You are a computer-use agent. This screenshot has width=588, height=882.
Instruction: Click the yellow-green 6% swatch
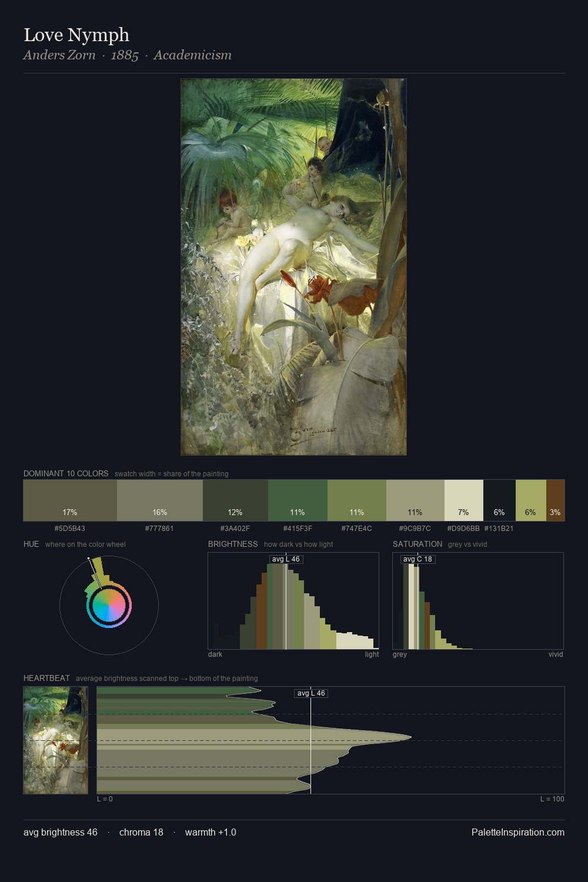[x=531, y=500]
